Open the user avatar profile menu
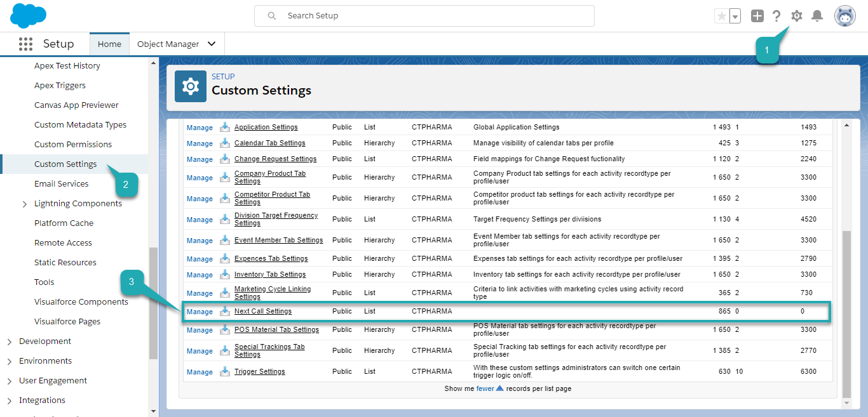 pyautogui.click(x=844, y=16)
